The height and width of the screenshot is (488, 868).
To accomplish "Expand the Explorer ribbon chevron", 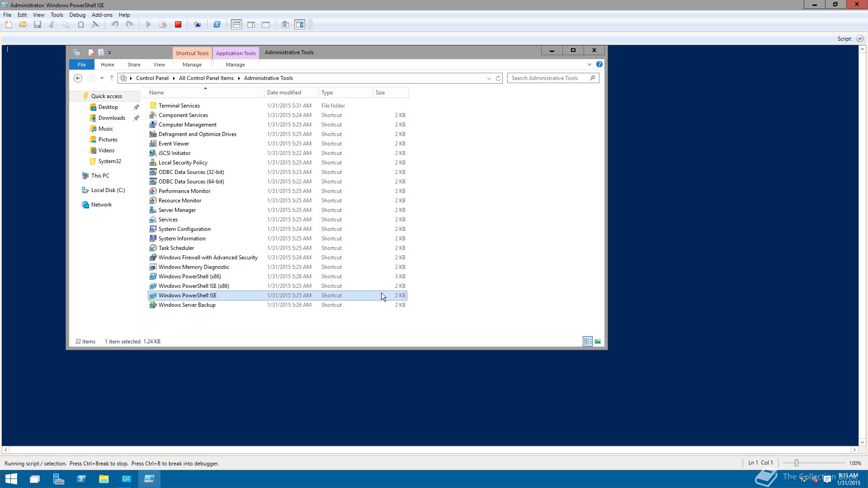I will coord(590,65).
